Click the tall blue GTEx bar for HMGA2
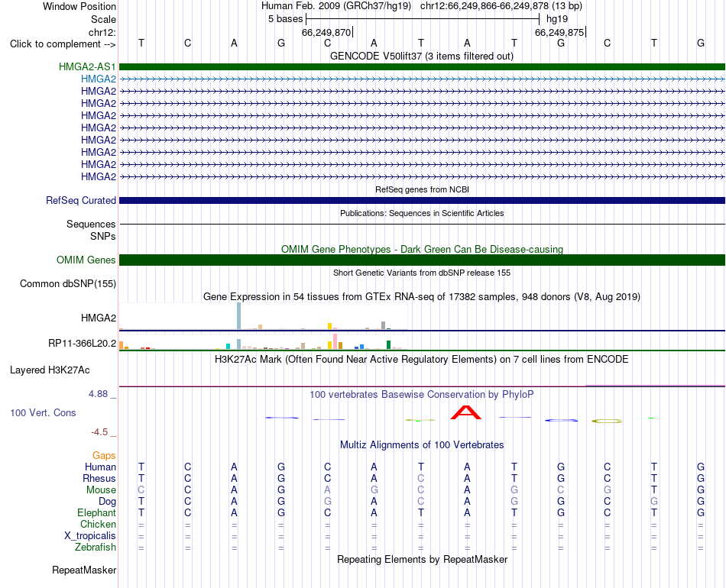Screen dimensions: 726x588 tap(239, 316)
